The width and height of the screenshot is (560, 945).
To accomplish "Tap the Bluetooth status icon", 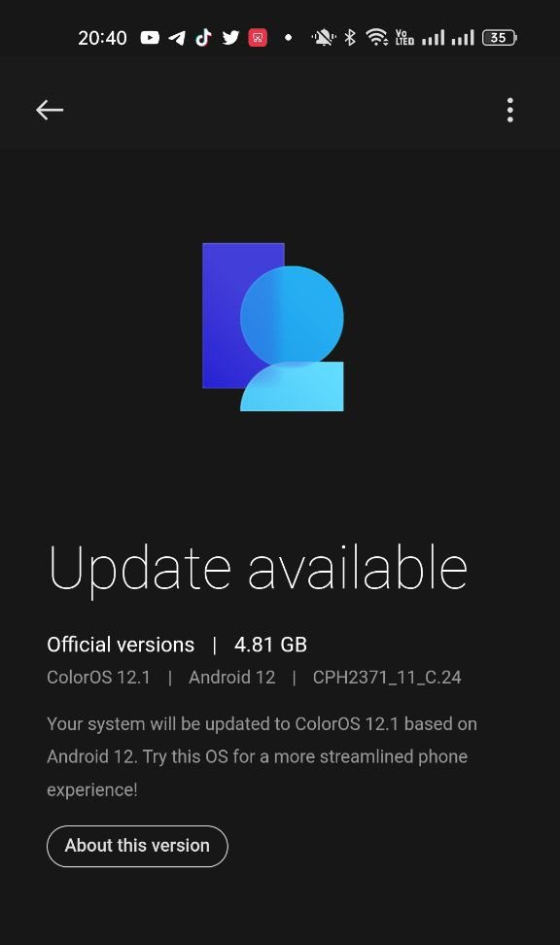I will [x=350, y=38].
